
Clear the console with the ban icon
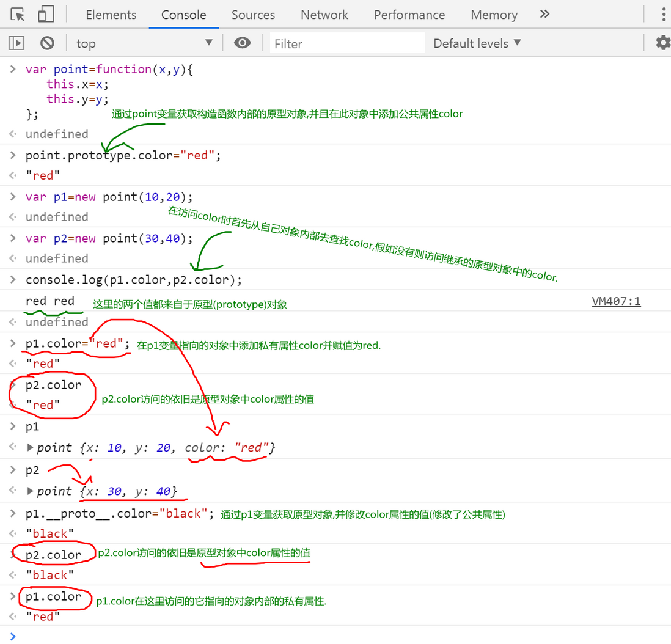[47, 43]
